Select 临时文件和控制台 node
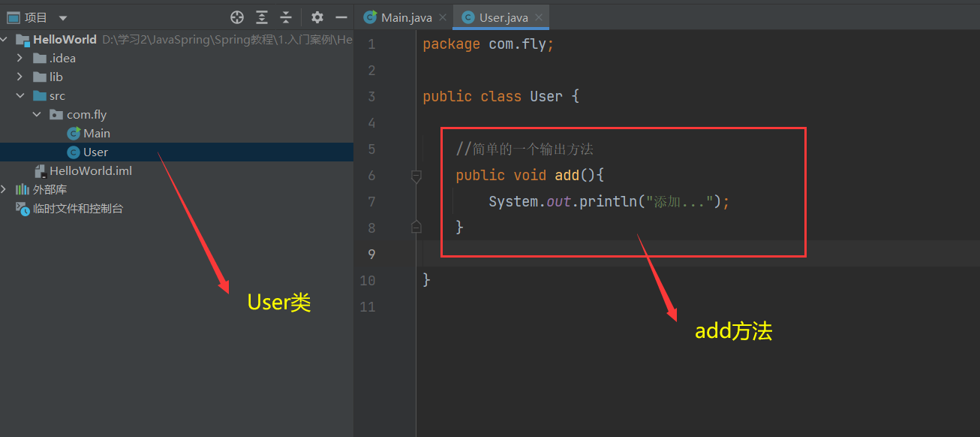This screenshot has height=437, width=980. coord(78,208)
